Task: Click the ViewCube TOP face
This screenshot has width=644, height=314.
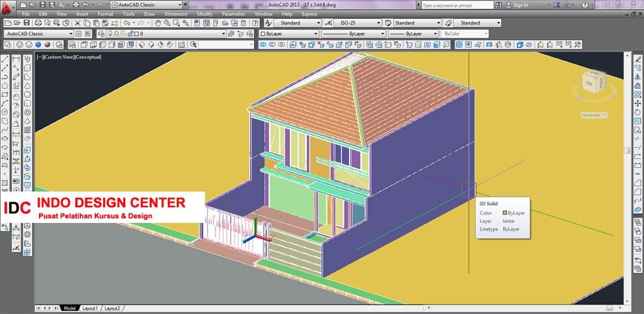Action: (x=589, y=84)
